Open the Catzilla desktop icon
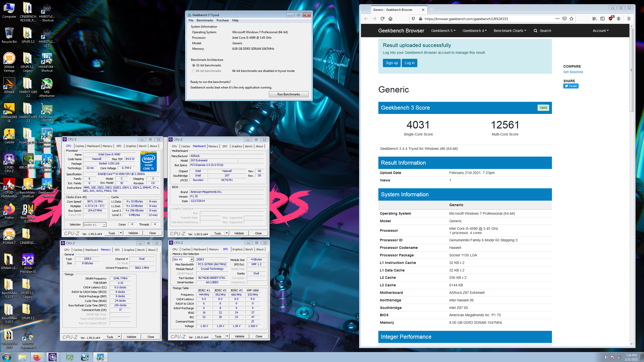This screenshot has width=644, height=362. pos(9,136)
